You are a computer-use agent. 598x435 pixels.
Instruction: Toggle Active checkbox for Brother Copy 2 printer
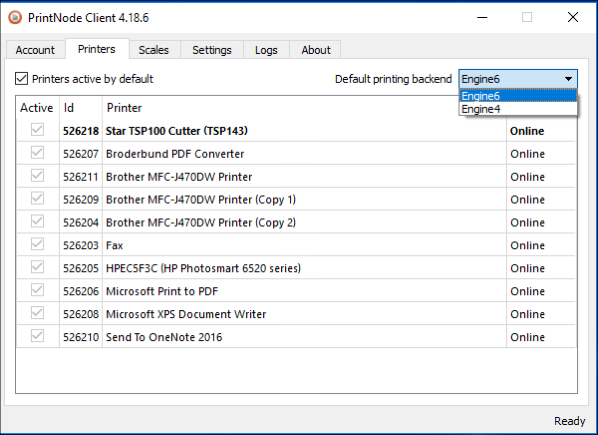pyautogui.click(x=37, y=221)
